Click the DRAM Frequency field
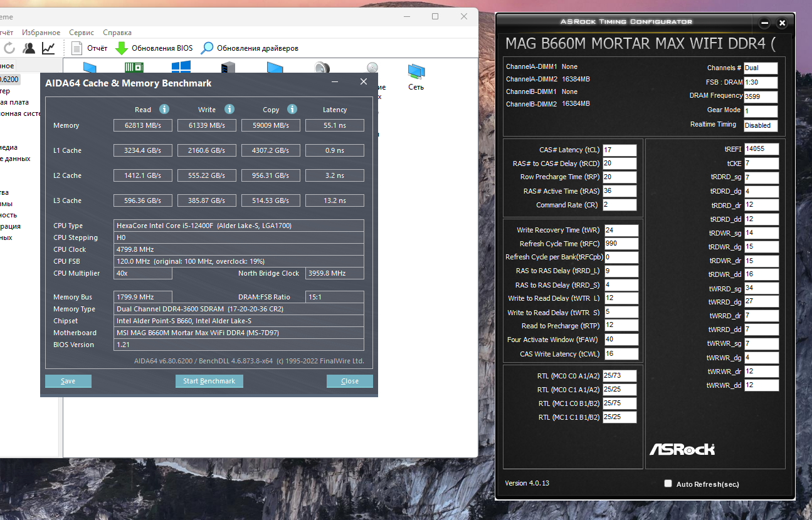The width and height of the screenshot is (812, 520). (761, 97)
